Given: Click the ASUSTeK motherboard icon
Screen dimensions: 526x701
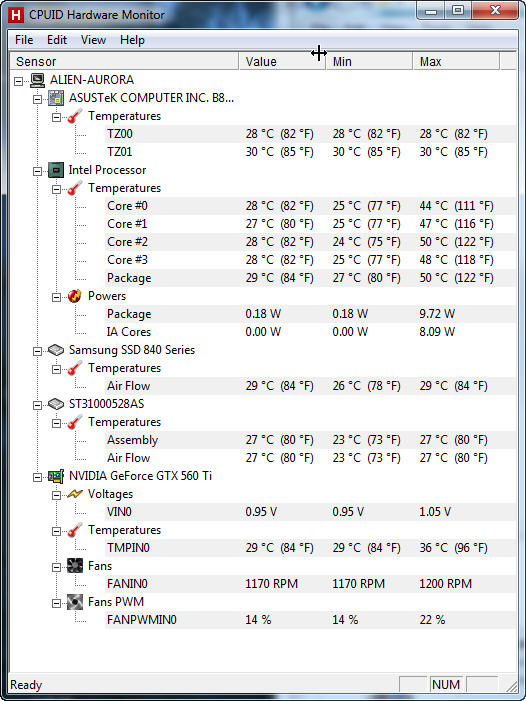Looking at the screenshot, I should tap(56, 98).
